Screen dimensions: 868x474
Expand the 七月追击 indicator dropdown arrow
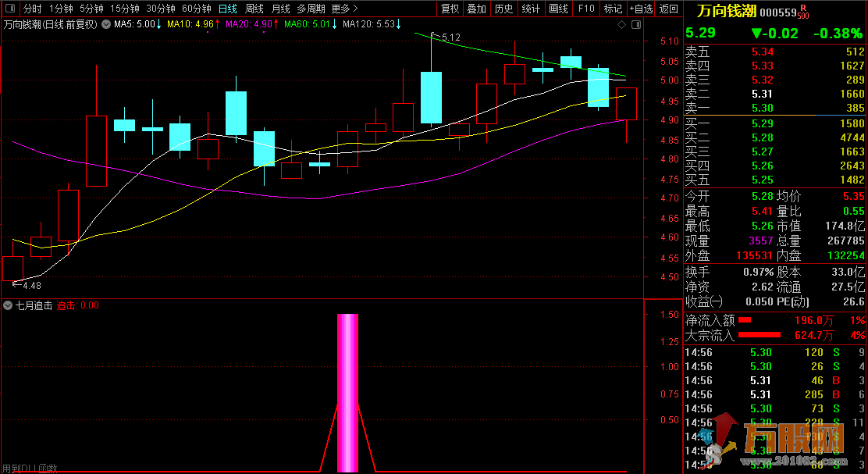pyautogui.click(x=8, y=305)
